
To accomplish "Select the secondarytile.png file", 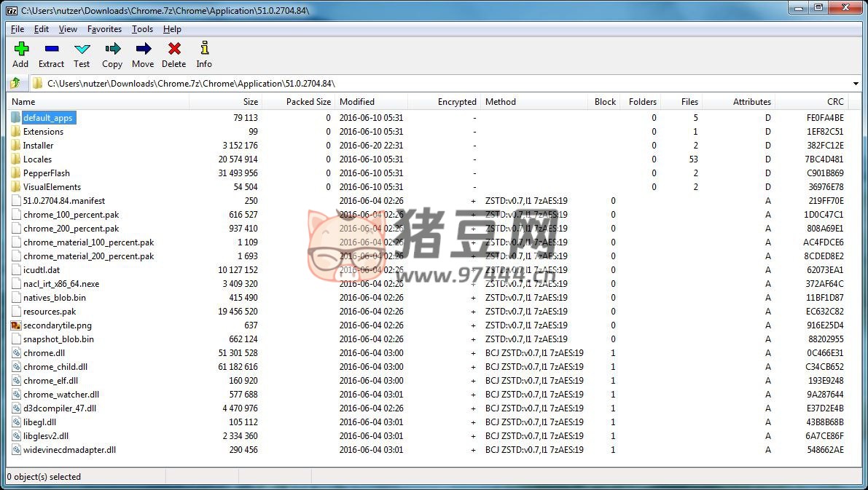I will [57, 325].
